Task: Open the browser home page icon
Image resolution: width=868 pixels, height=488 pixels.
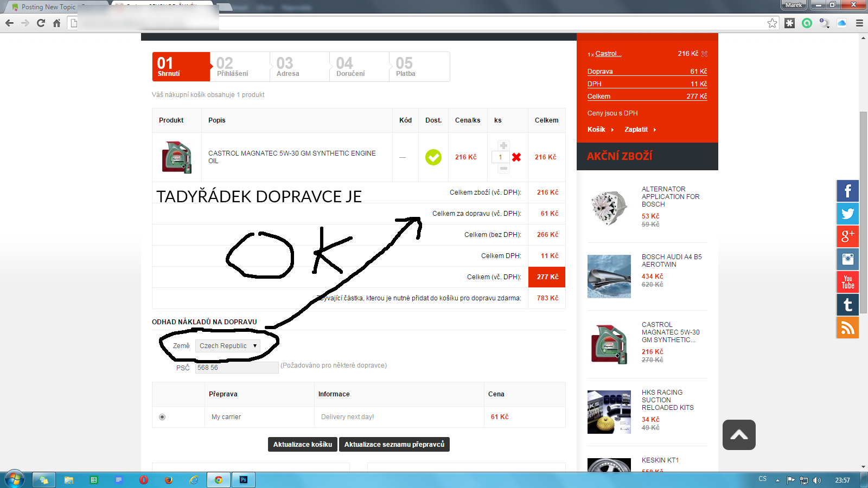Action: pos(56,23)
